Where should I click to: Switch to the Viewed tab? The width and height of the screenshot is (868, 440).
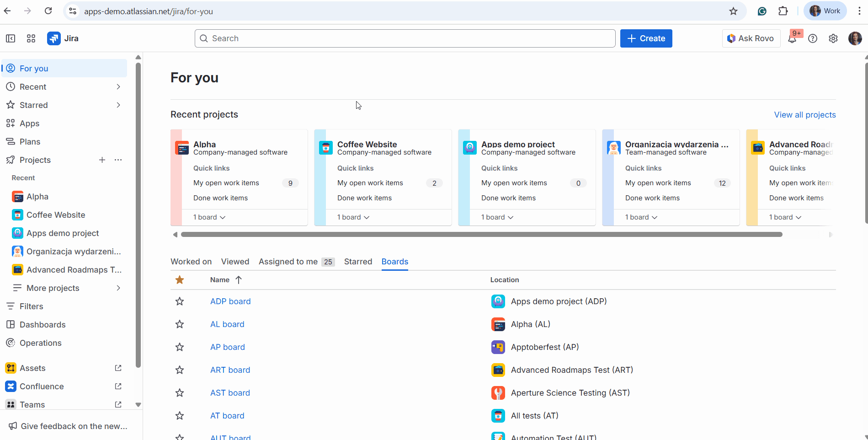coord(235,262)
